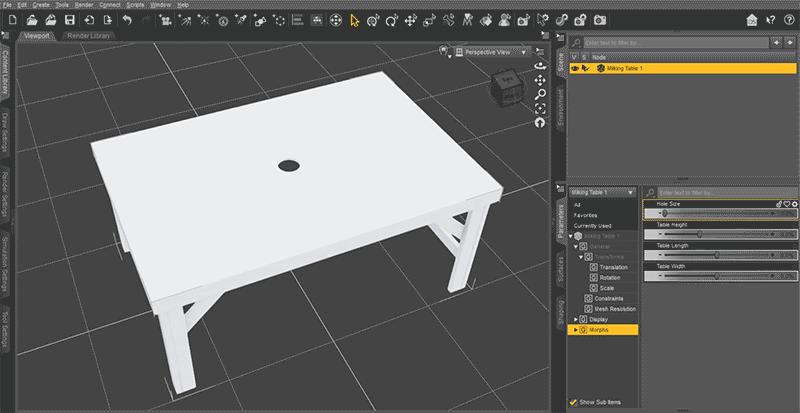Open the Render menu

pos(84,5)
